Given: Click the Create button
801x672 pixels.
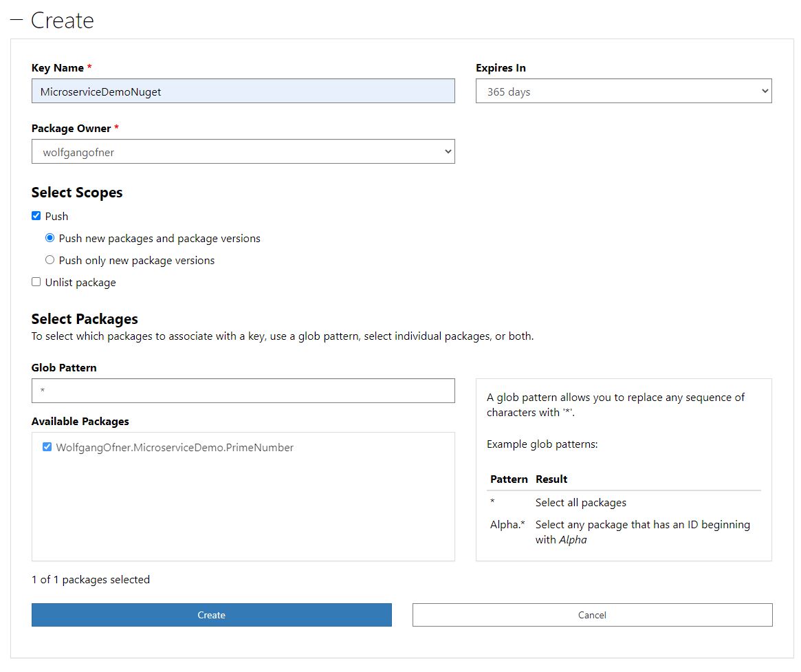Looking at the screenshot, I should click(211, 615).
